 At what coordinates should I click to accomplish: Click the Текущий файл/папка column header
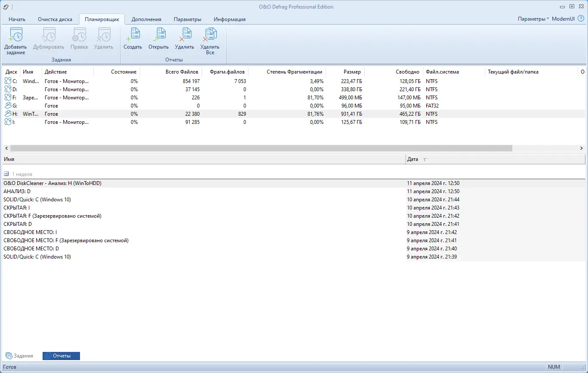(532, 72)
